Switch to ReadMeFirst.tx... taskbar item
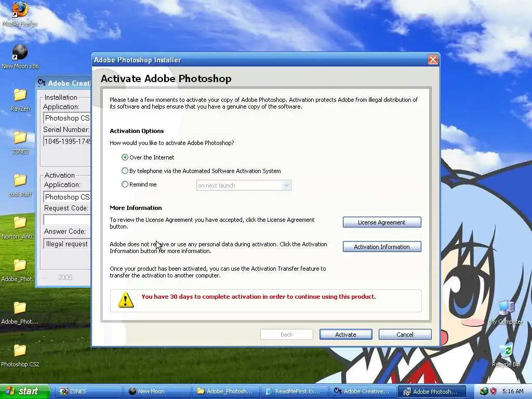Screen dimensions: 532x399 (x=295, y=391)
